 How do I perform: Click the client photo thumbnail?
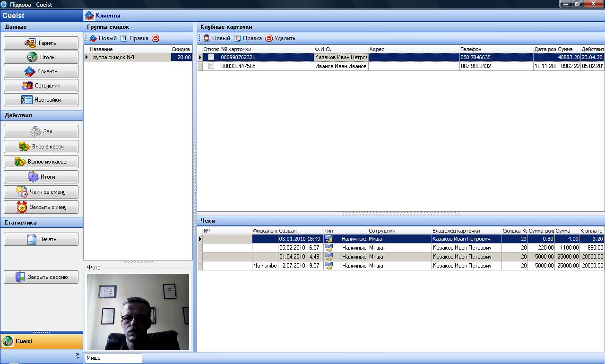[x=138, y=312]
